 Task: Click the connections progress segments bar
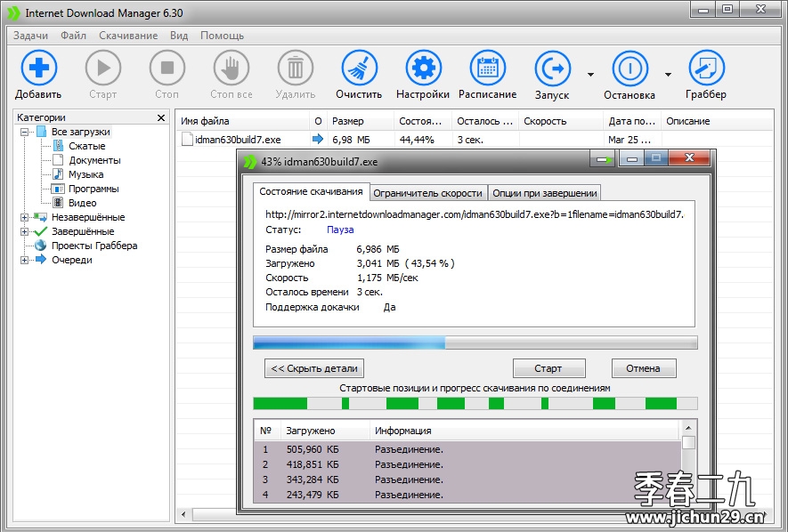[475, 404]
